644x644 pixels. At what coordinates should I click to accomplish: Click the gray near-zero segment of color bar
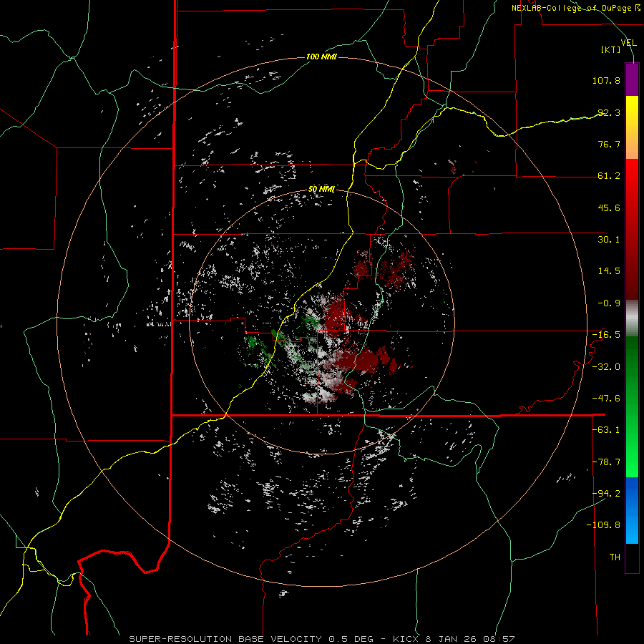[632, 318]
